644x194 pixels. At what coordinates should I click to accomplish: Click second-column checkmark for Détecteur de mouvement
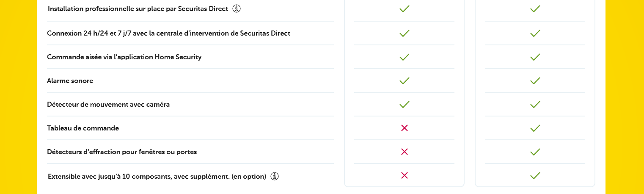[x=535, y=104]
